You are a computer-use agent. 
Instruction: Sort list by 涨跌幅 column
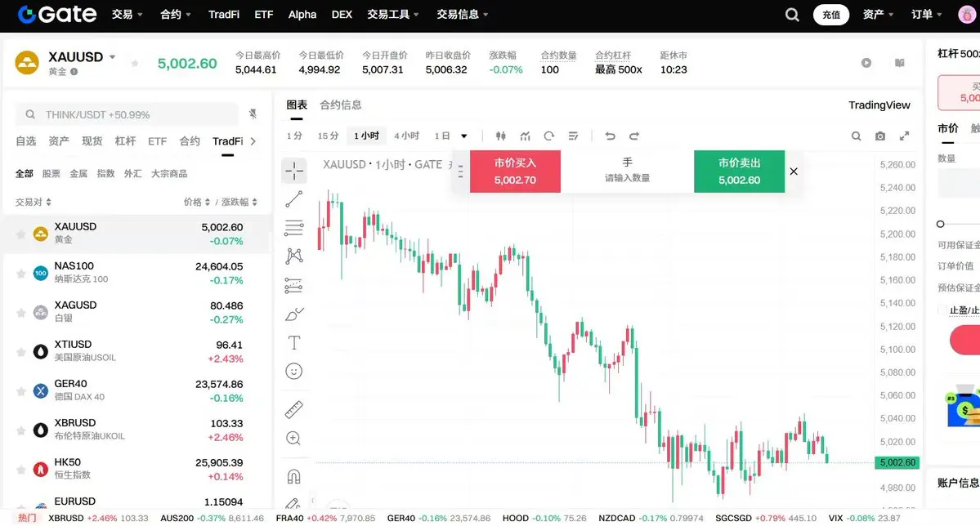click(x=239, y=202)
